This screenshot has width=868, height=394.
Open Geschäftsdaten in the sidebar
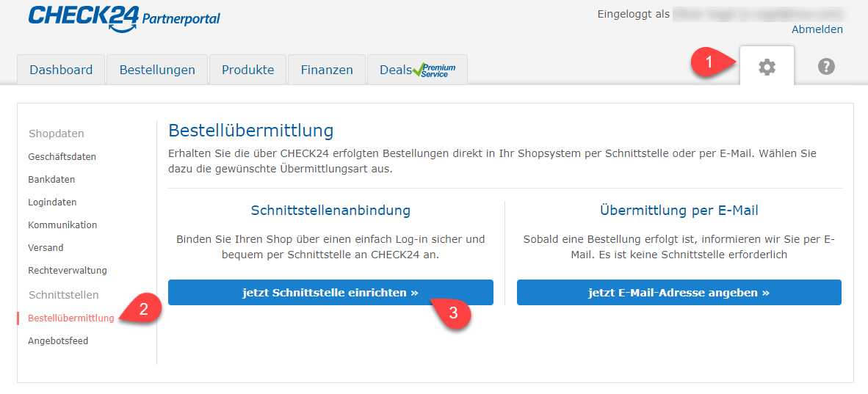[x=62, y=156]
